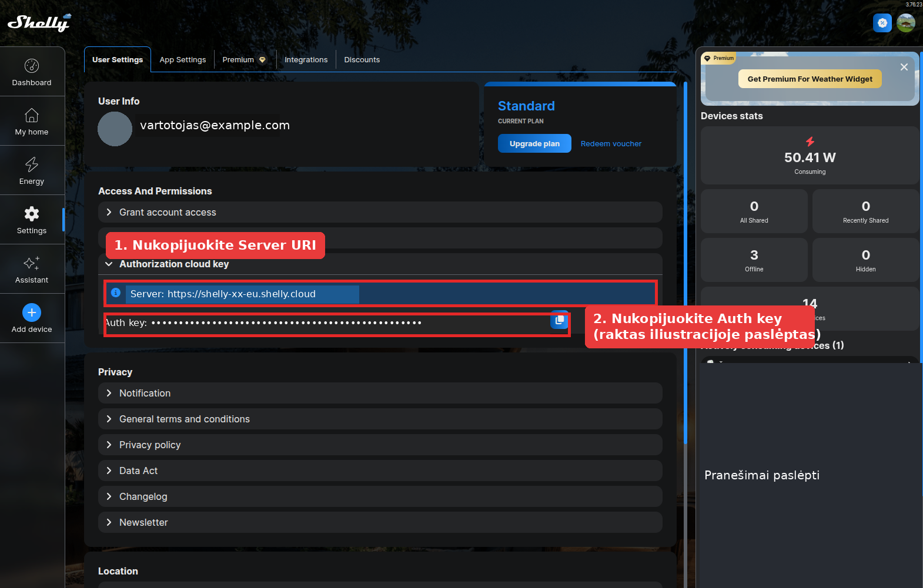Click the red consuming lightning icon
Image resolution: width=923 pixels, height=588 pixels.
810,142
